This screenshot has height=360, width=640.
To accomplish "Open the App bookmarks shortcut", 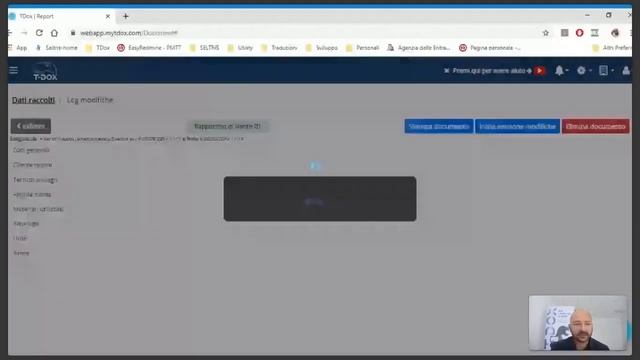I will [x=18, y=48].
